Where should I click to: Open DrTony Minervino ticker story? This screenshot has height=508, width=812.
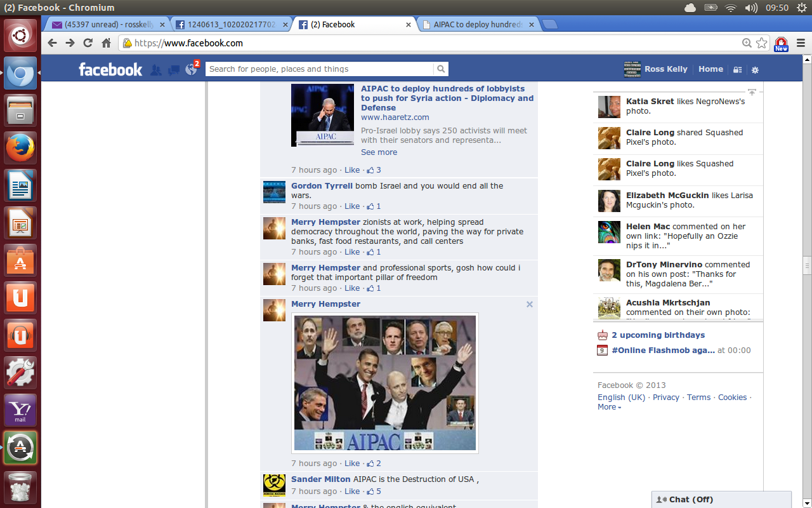coord(678,274)
